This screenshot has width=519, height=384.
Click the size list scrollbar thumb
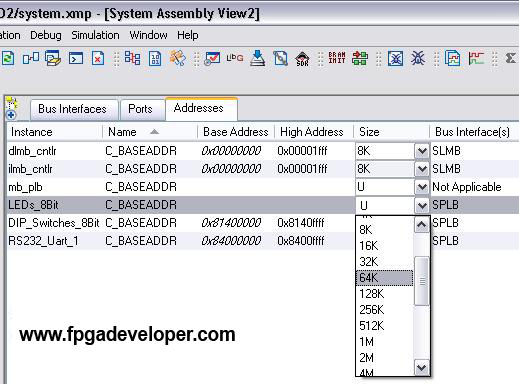(422, 281)
